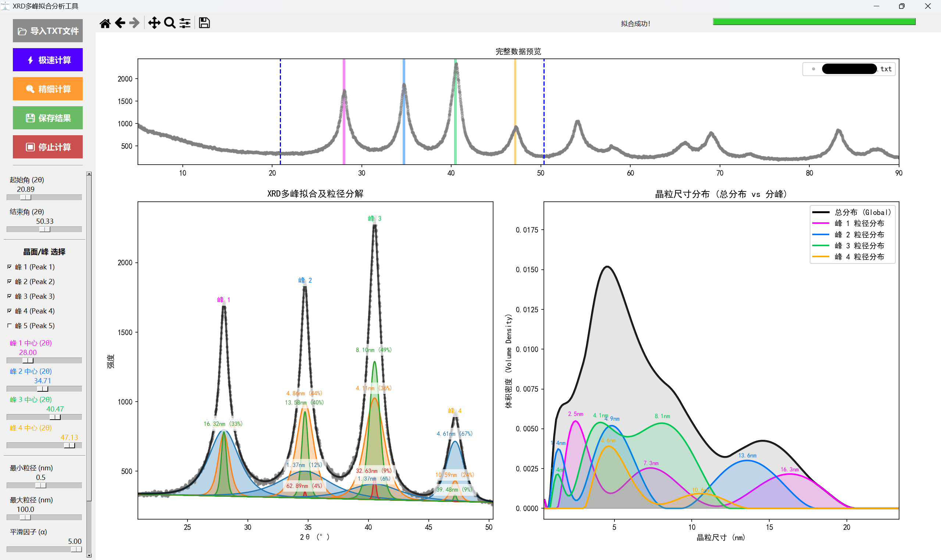Open the subplot configuration sliders icon

pos(185,24)
